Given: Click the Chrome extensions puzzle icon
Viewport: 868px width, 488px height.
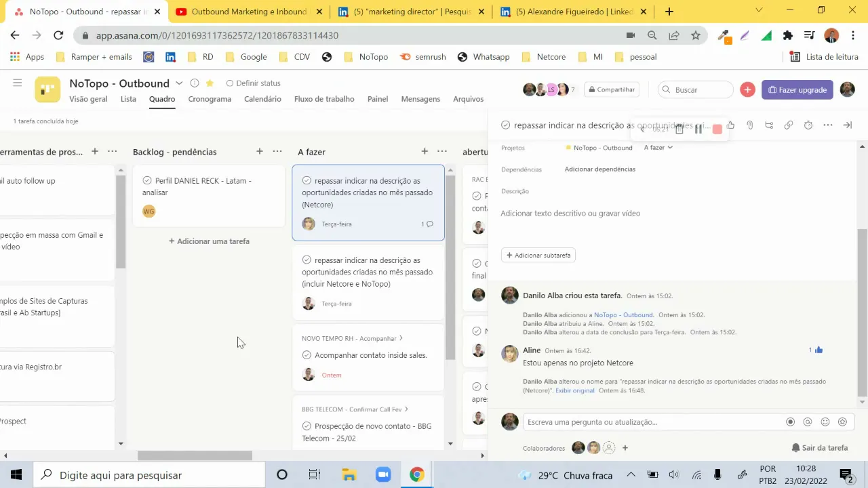Looking at the screenshot, I should (787, 35).
